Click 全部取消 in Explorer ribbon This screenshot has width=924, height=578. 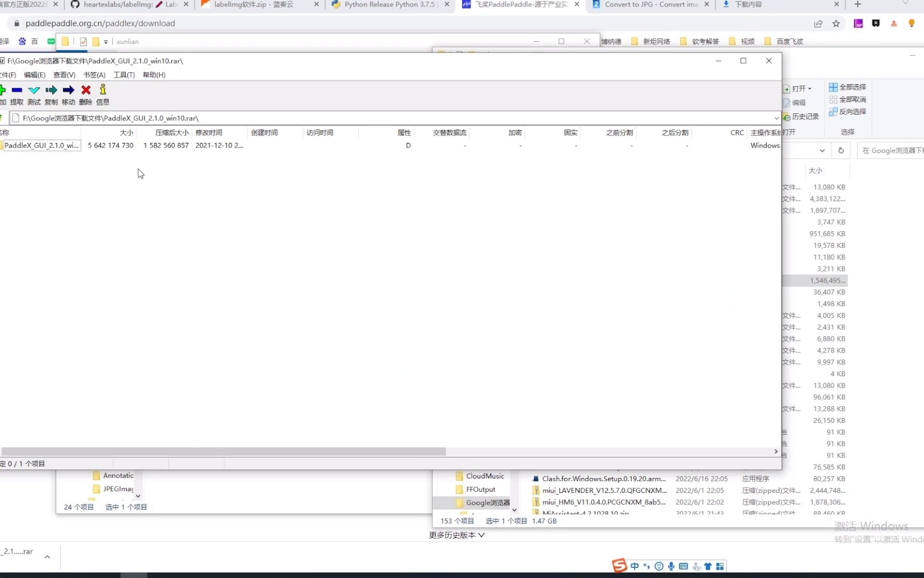point(848,99)
